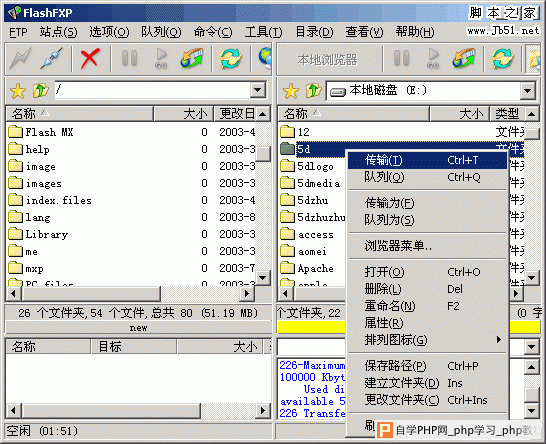Click the pause icon in the remote toolbar
This screenshot has height=444, width=546.
click(129, 58)
